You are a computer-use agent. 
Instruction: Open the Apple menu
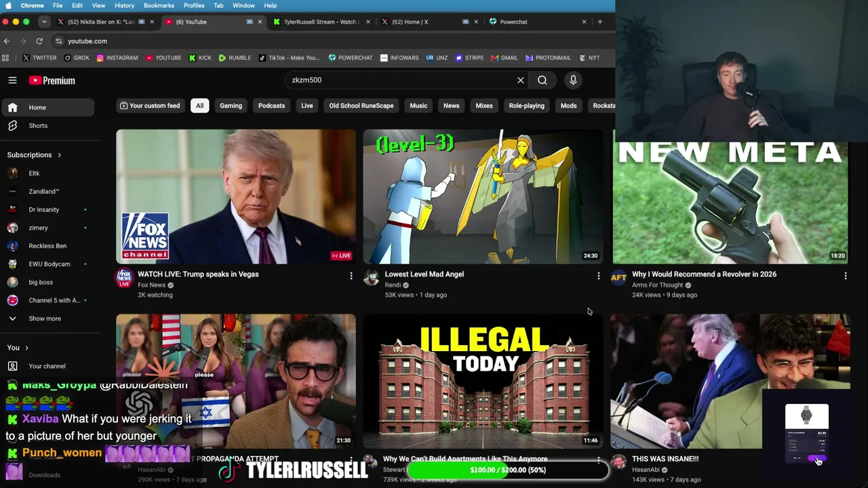click(8, 5)
